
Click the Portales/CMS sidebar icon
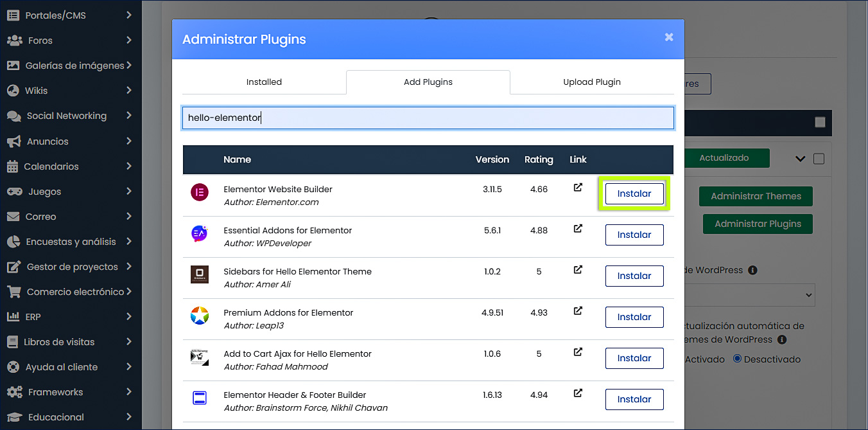click(13, 15)
